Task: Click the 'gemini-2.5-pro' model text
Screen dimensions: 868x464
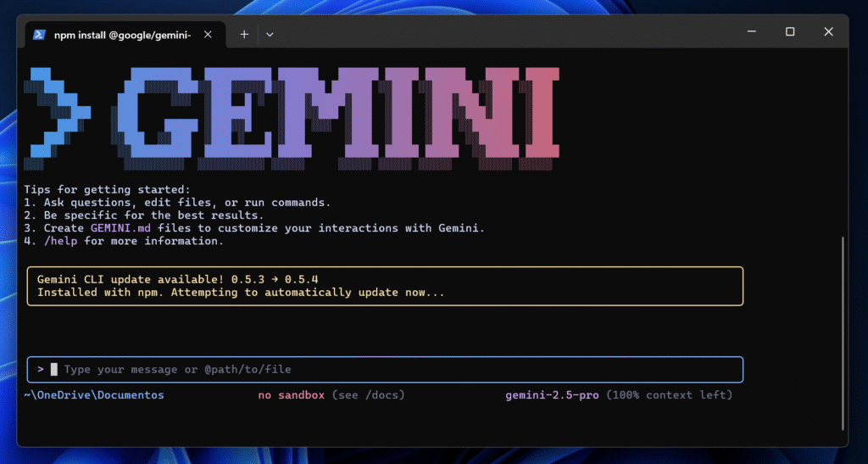Action: tap(552, 395)
